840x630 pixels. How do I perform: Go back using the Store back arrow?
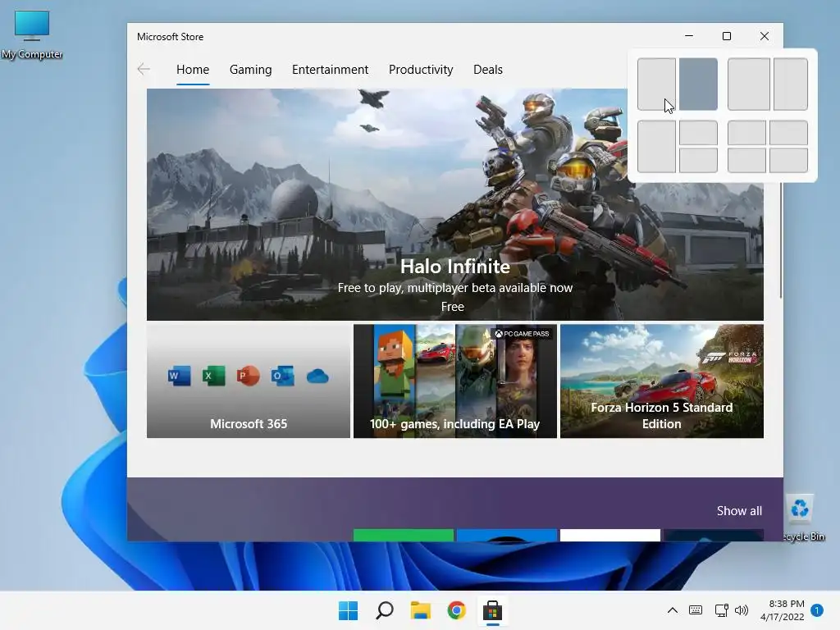point(144,69)
